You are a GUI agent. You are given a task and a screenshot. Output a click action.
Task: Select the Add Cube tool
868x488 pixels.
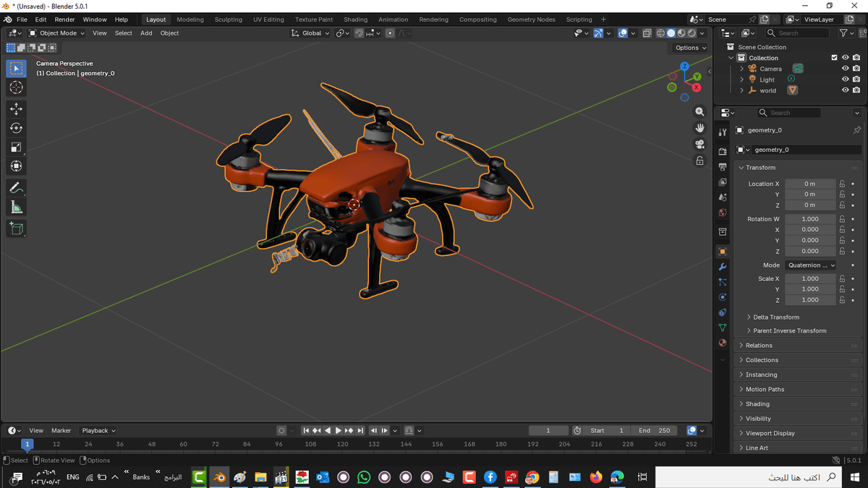click(16, 228)
